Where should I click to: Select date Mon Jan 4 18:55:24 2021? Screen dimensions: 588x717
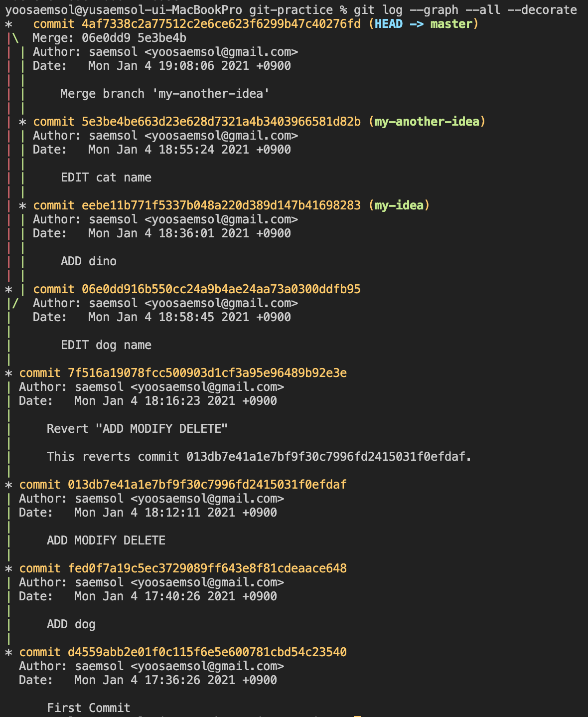point(168,150)
